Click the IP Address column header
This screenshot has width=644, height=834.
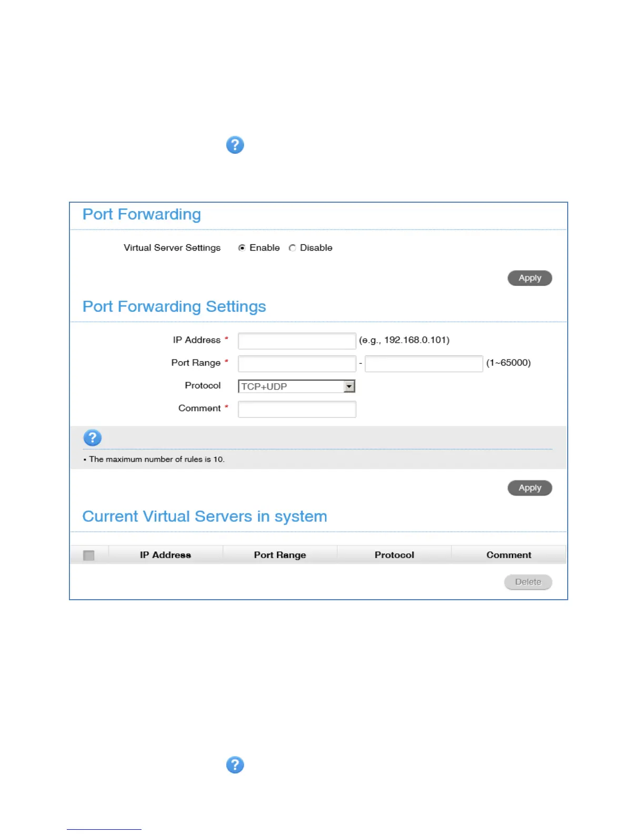(x=165, y=555)
